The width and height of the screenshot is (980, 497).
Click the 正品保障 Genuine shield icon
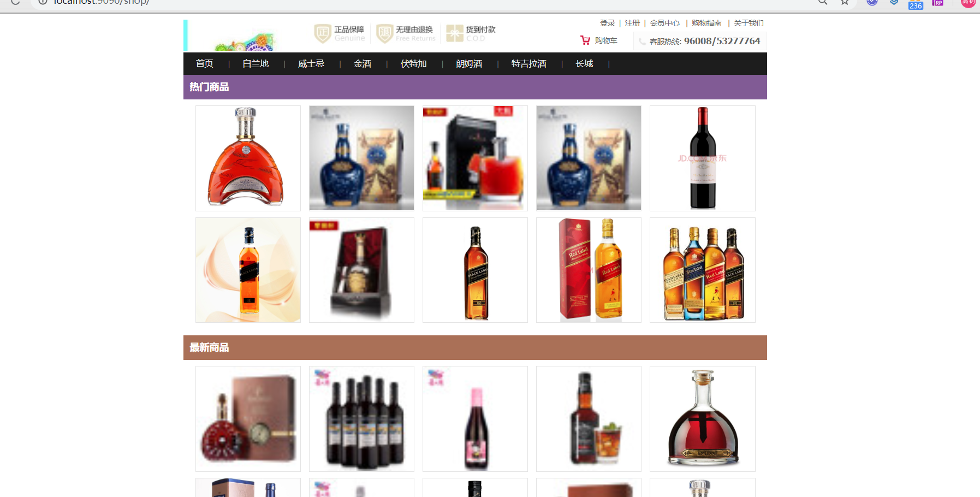pos(322,33)
